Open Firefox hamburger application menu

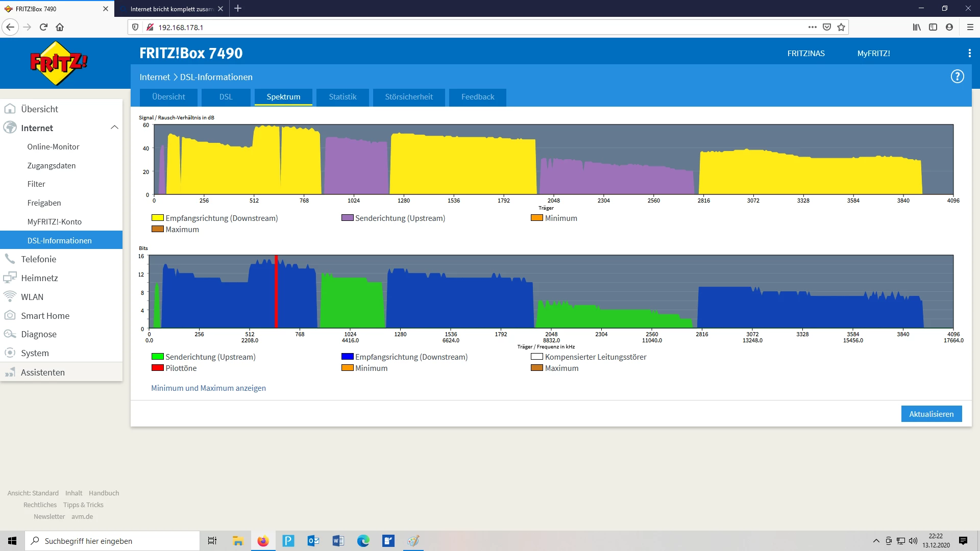point(970,27)
